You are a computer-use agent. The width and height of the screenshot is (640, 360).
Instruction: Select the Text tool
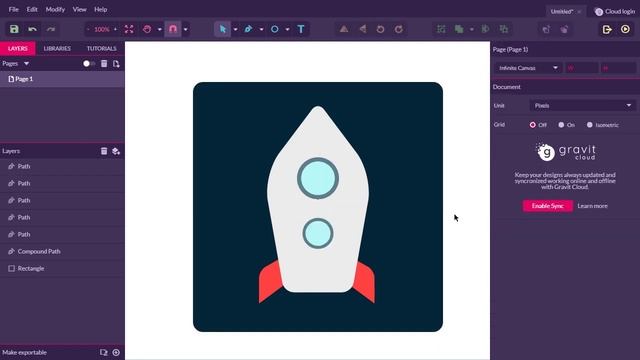pos(301,29)
